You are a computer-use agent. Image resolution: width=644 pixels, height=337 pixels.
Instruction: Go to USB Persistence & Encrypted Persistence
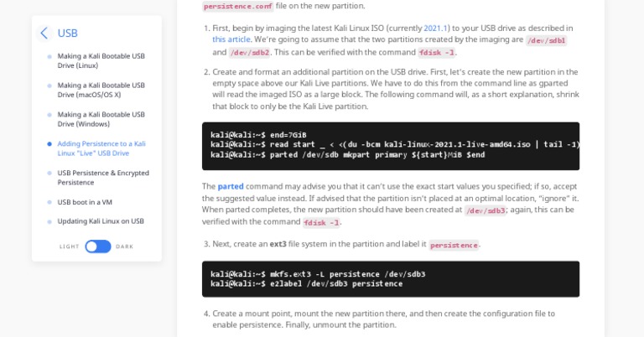click(103, 177)
